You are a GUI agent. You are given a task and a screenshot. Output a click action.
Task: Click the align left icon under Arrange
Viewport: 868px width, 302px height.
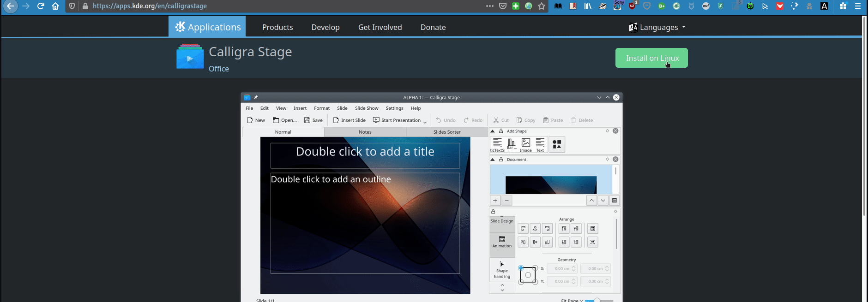(523, 229)
